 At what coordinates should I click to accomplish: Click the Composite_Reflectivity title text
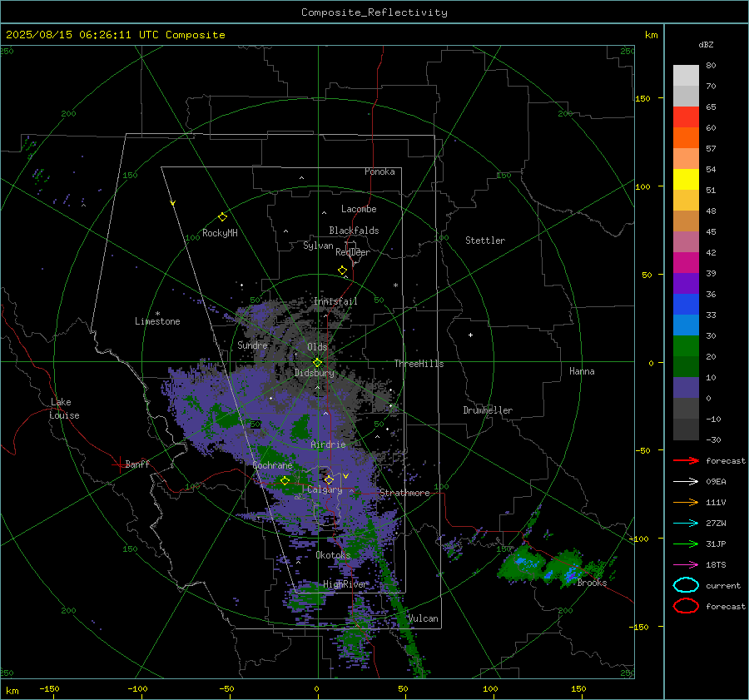[374, 12]
